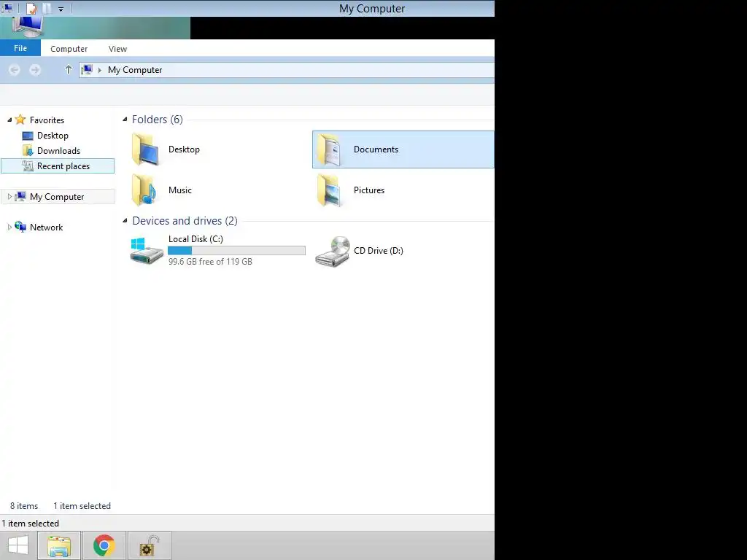Click the Forward navigation arrow
The width and height of the screenshot is (747, 560).
(35, 70)
